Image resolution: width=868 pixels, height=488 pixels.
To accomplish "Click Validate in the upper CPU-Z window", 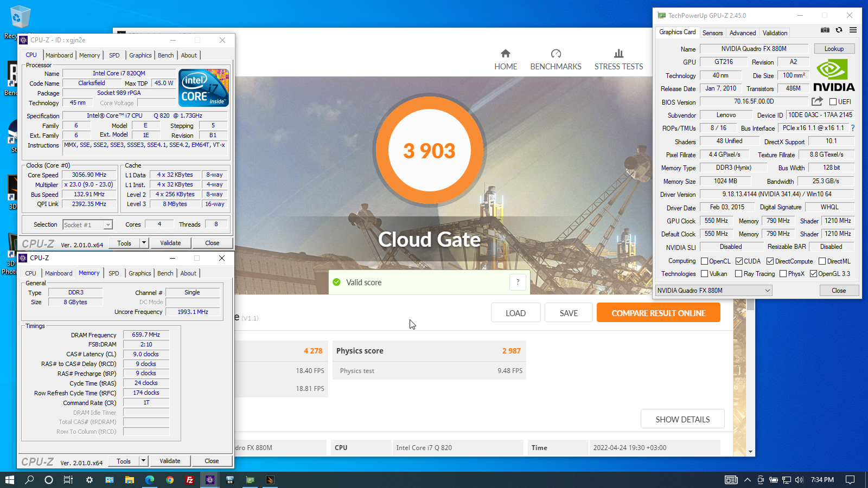I will (170, 243).
